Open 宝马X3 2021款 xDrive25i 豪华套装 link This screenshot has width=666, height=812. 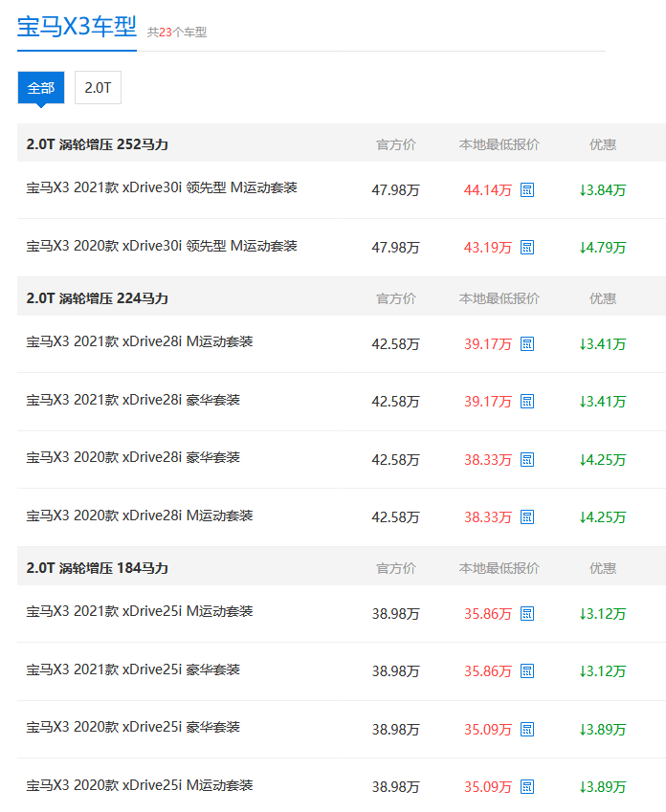(x=133, y=669)
